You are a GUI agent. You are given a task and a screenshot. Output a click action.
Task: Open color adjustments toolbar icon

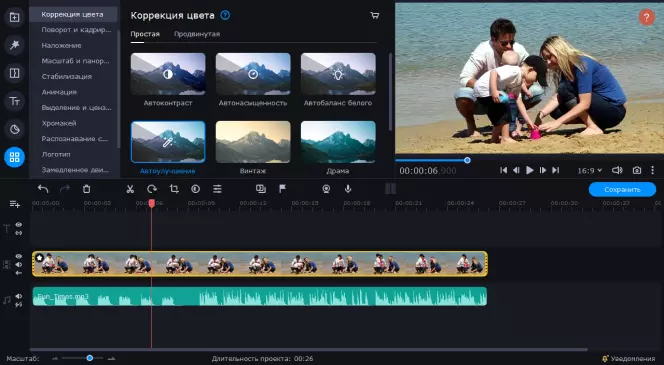click(195, 189)
